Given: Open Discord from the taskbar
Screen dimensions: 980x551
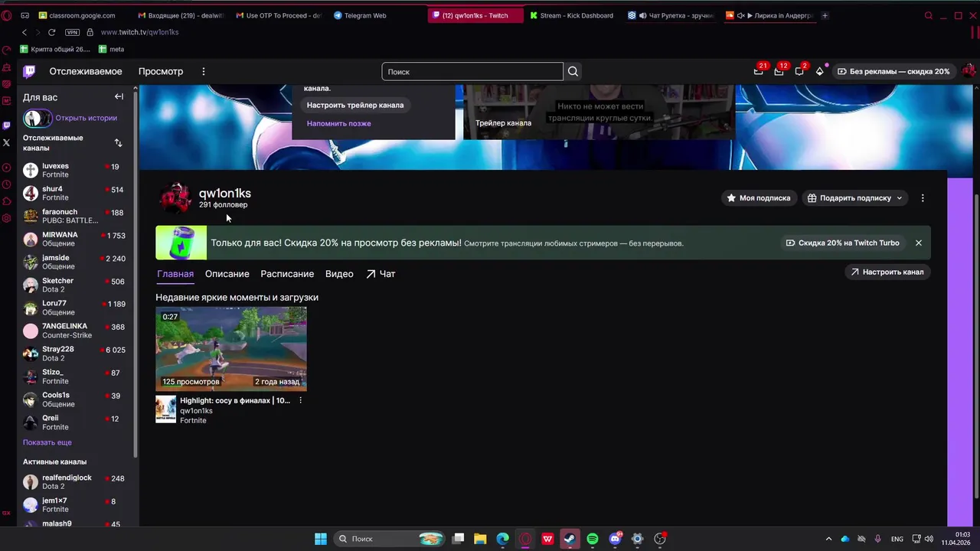Looking at the screenshot, I should click(615, 539).
